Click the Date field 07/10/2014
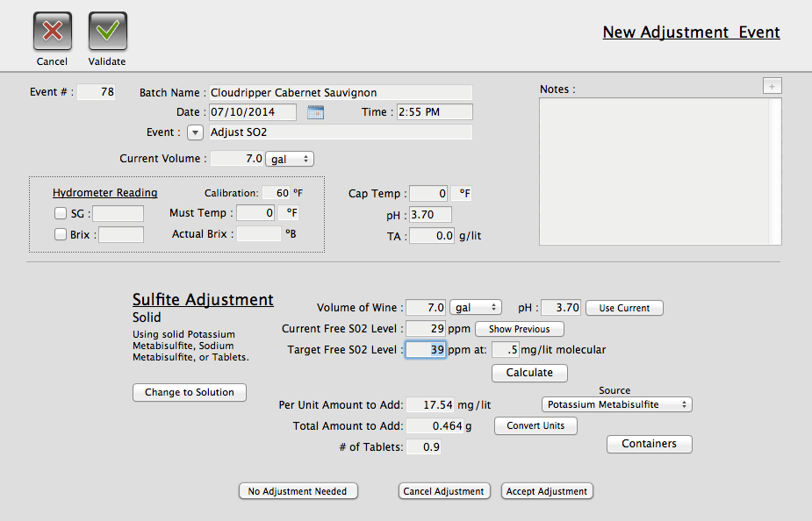Viewport: 812px width, 521px height. pyautogui.click(x=253, y=112)
